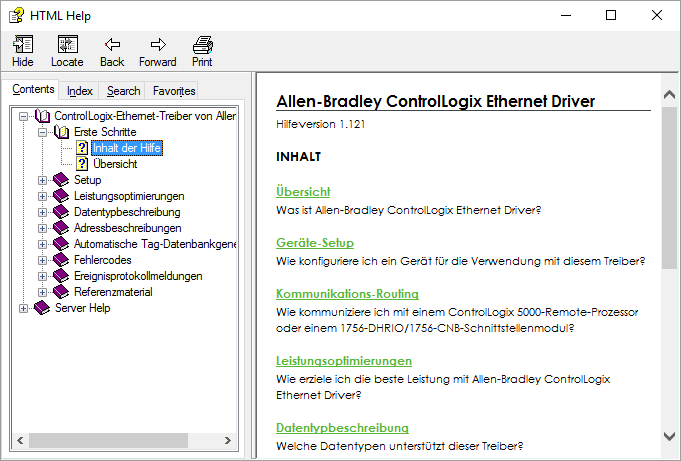The width and height of the screenshot is (681, 461).
Task: Open the Favorites tab
Action: (x=174, y=91)
